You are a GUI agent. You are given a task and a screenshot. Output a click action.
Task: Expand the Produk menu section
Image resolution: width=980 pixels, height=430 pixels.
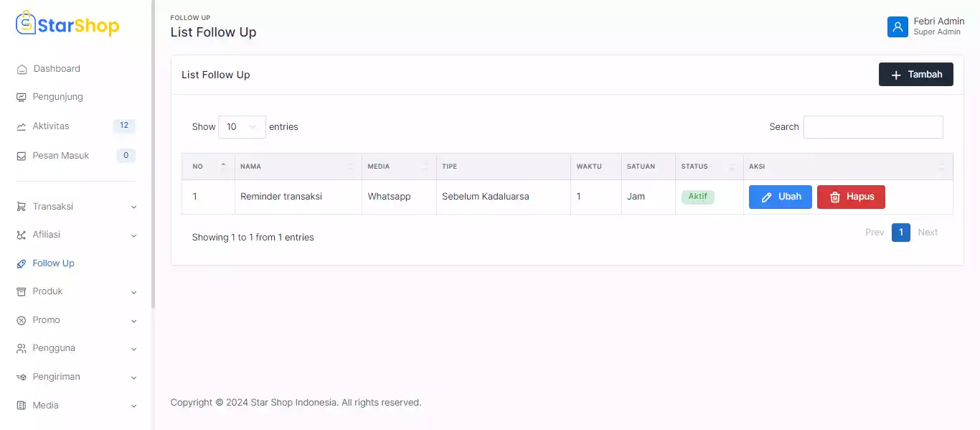[75, 291]
